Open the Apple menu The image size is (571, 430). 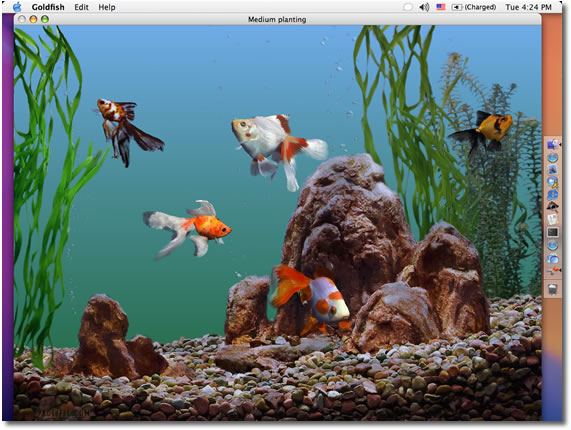(17, 7)
